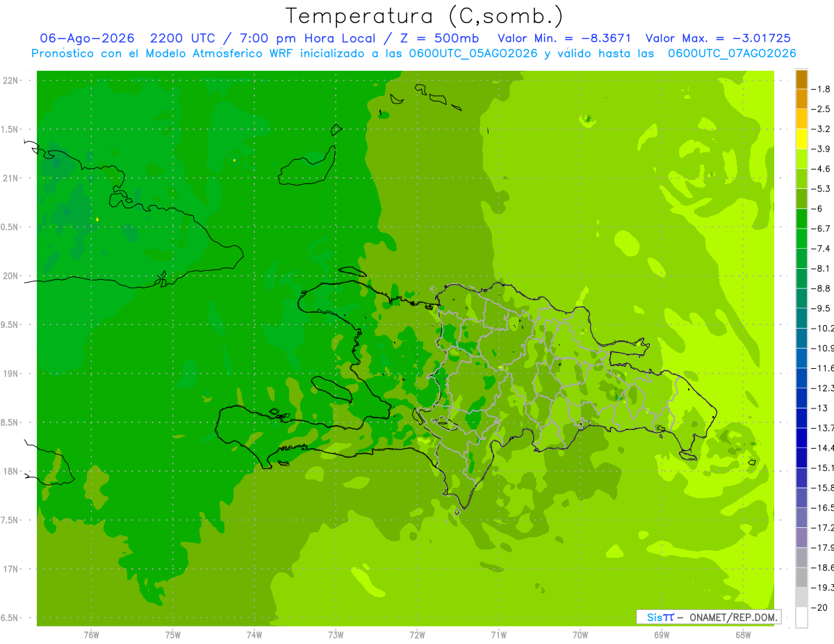Click the '69W' longitude axis label
The width and height of the screenshot is (834, 644).
tap(662, 635)
